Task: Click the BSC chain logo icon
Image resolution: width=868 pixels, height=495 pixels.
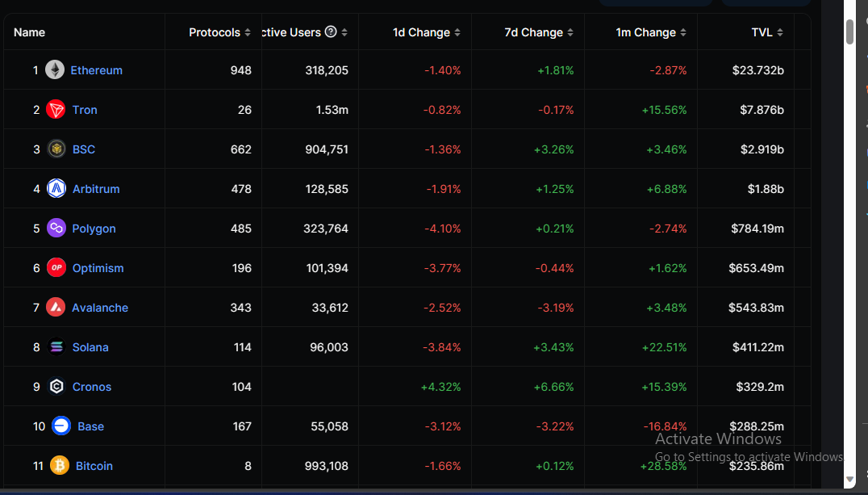Action: [x=56, y=149]
